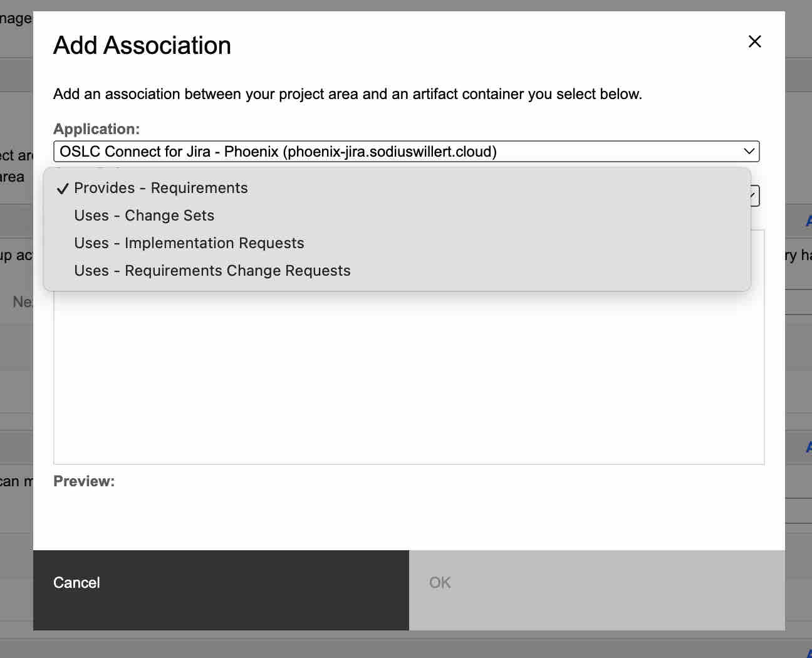
Task: Close the Add Association dialog with X
Action: [x=754, y=41]
